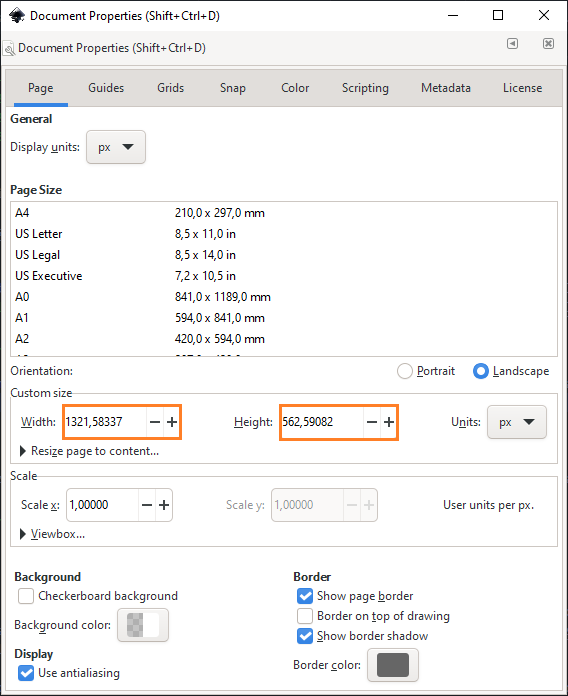Expand the Viewbox section
Image resolution: width=568 pixels, height=696 pixels.
click(x=52, y=534)
